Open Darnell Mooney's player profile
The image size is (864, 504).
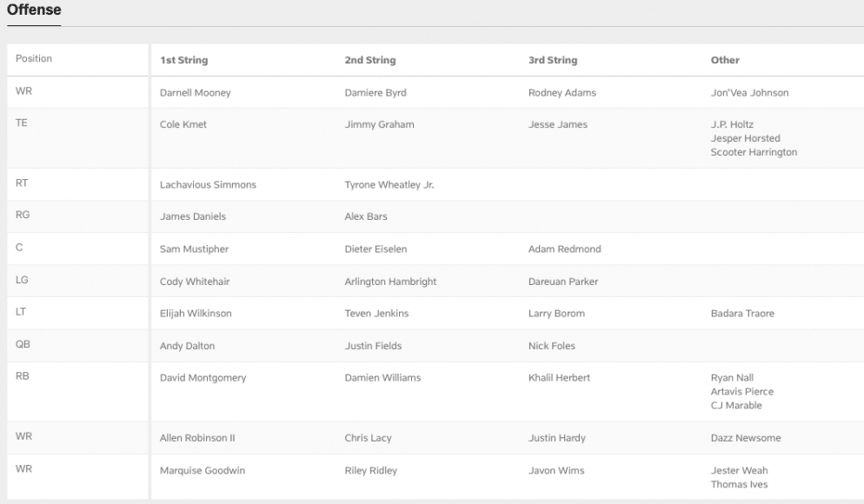[193, 92]
